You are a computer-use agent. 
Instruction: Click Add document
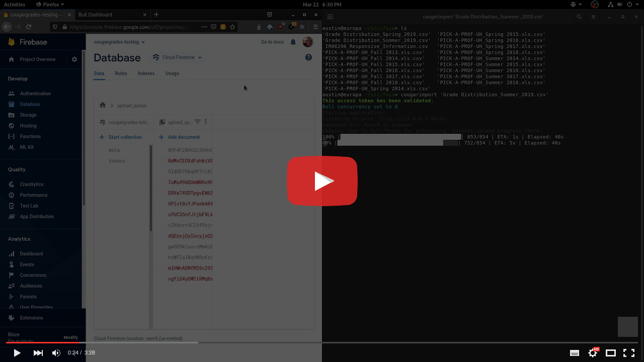tap(179, 137)
